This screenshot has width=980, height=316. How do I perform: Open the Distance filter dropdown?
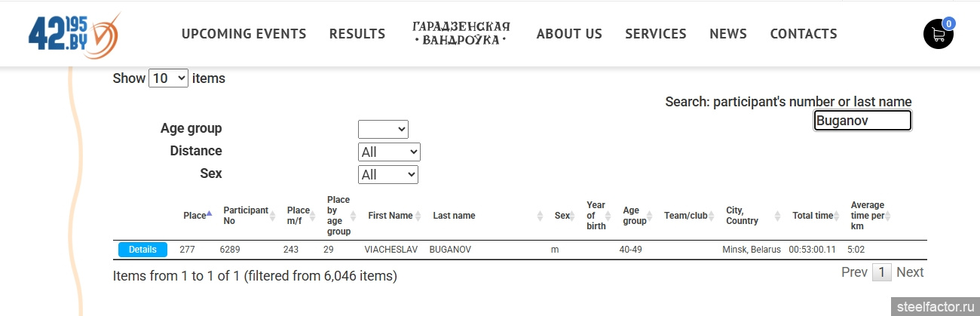389,152
